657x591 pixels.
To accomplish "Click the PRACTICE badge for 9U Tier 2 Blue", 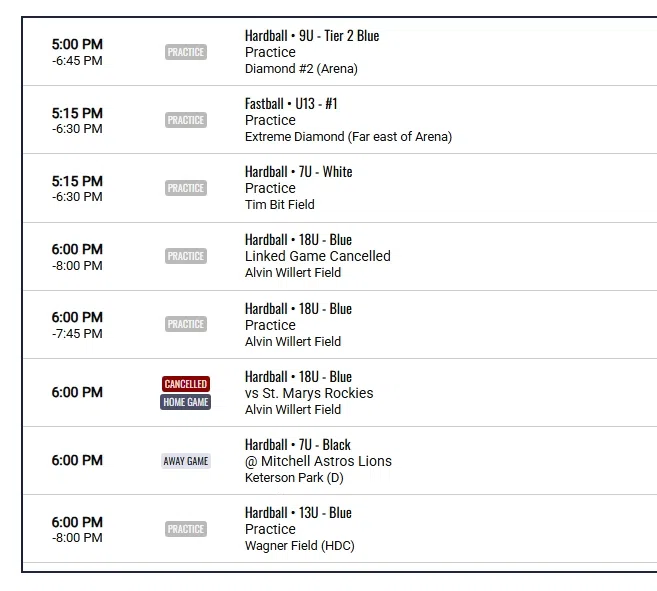I will pyautogui.click(x=186, y=52).
